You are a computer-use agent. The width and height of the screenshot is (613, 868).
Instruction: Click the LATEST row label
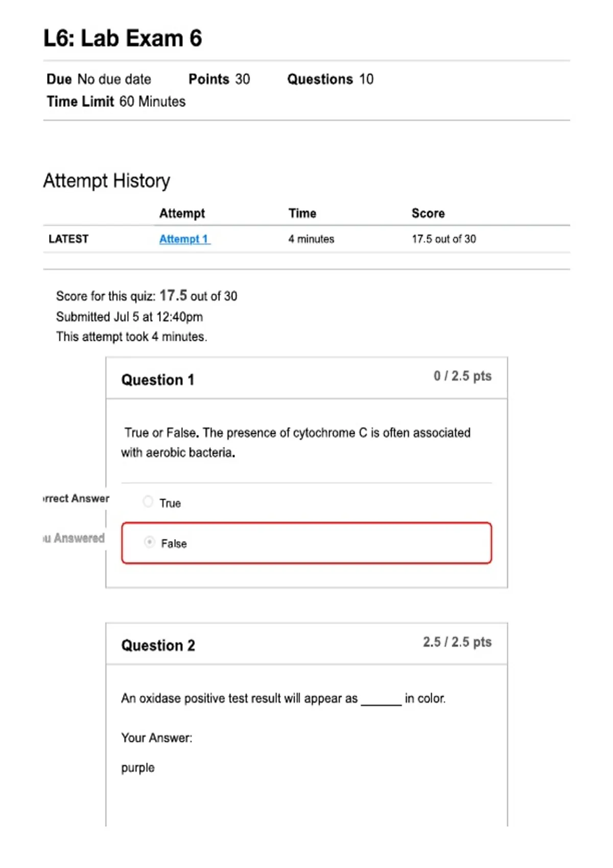68,239
